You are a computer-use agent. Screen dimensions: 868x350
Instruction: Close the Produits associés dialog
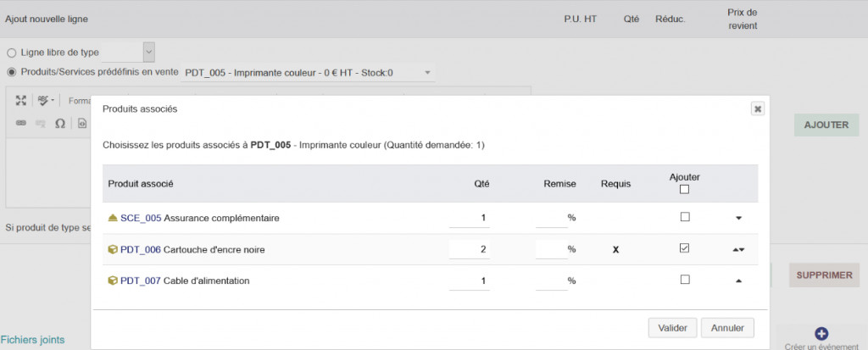click(x=758, y=108)
